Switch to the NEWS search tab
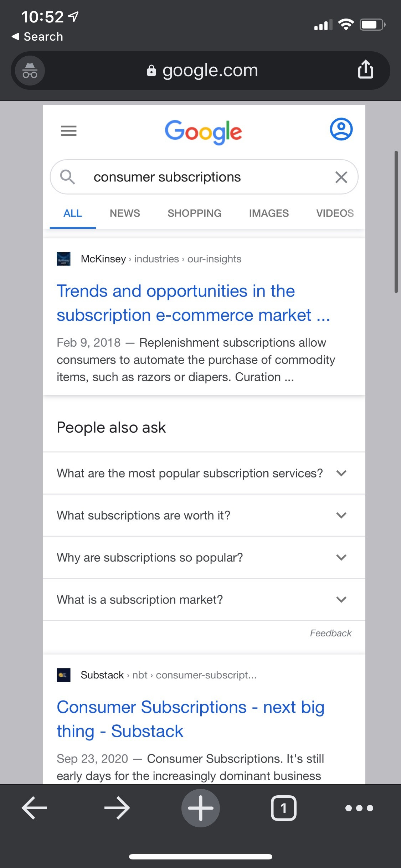The image size is (401, 868). coord(124,213)
